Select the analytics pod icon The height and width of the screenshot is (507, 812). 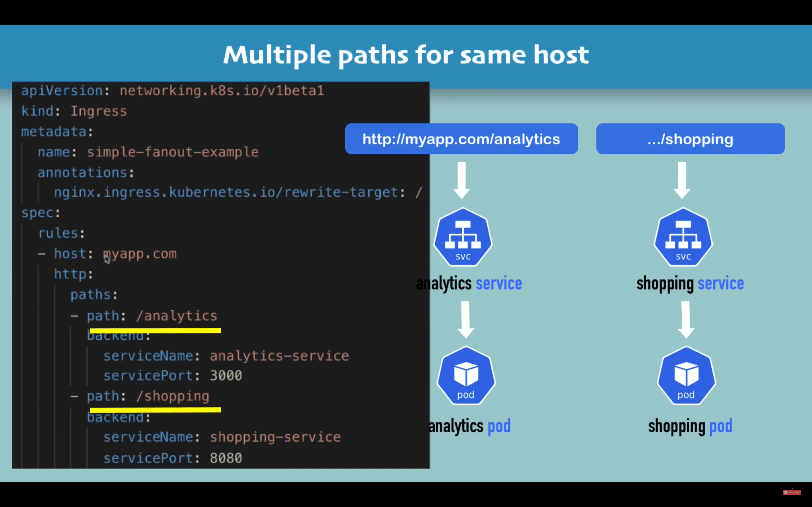pyautogui.click(x=466, y=376)
